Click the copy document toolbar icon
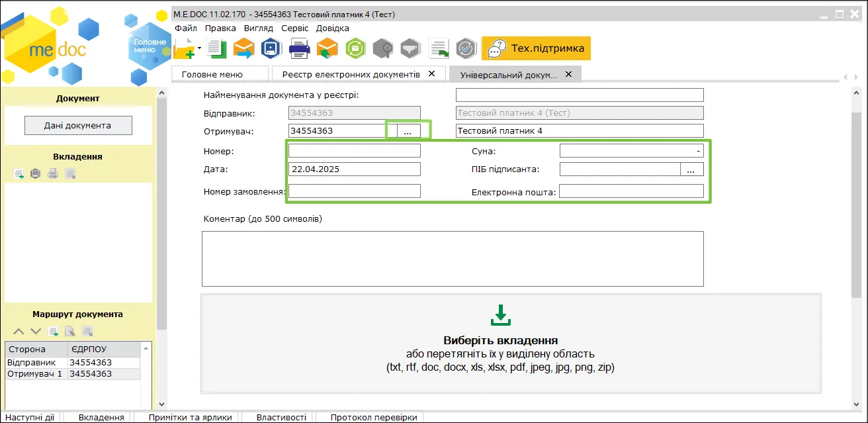This screenshot has width=868, height=423. (216, 48)
